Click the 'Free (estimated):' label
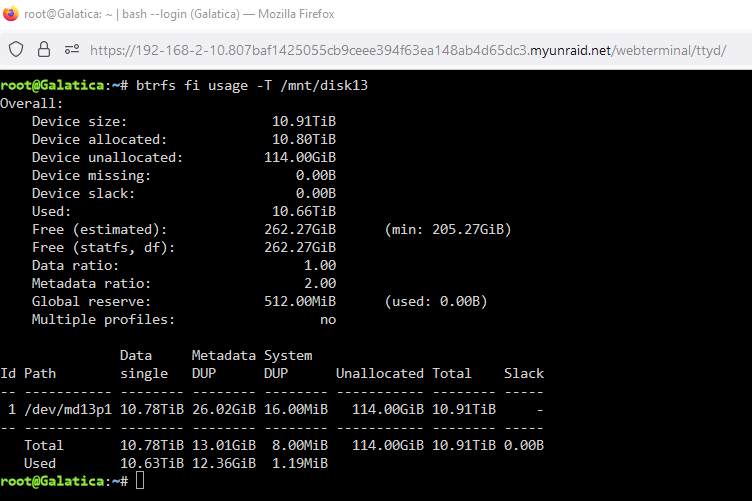 coord(99,229)
